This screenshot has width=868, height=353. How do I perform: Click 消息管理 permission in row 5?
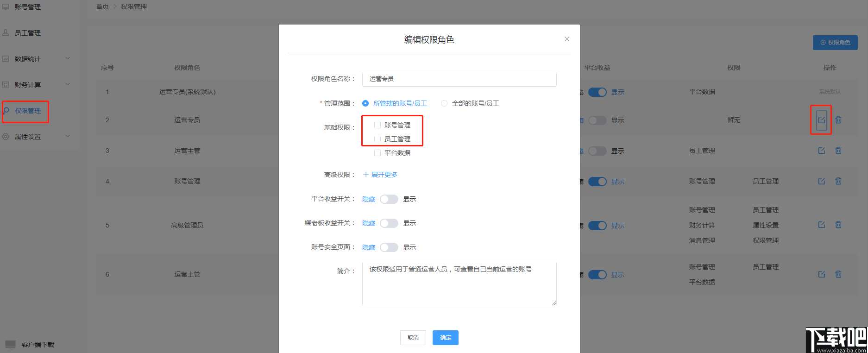click(702, 240)
